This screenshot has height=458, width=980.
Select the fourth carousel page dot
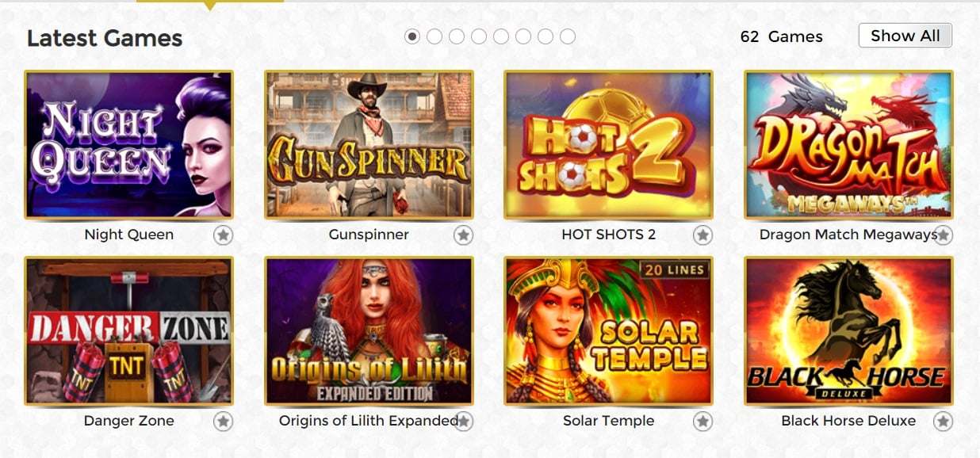click(x=479, y=36)
